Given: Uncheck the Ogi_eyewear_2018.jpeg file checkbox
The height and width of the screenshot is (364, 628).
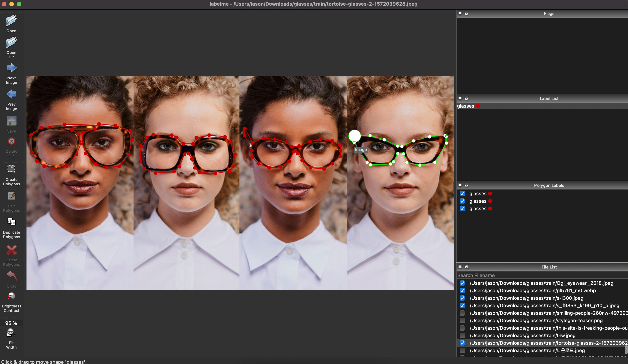Looking at the screenshot, I should [462, 283].
